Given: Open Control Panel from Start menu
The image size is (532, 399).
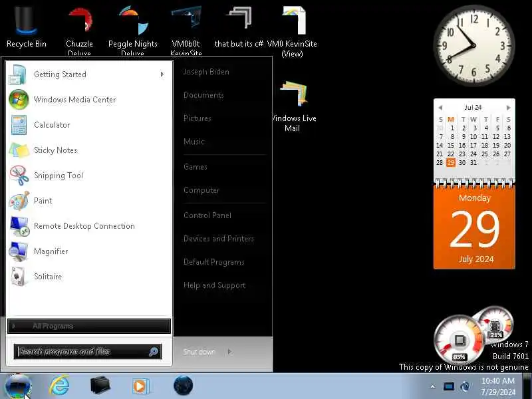Looking at the screenshot, I should click(x=207, y=215).
